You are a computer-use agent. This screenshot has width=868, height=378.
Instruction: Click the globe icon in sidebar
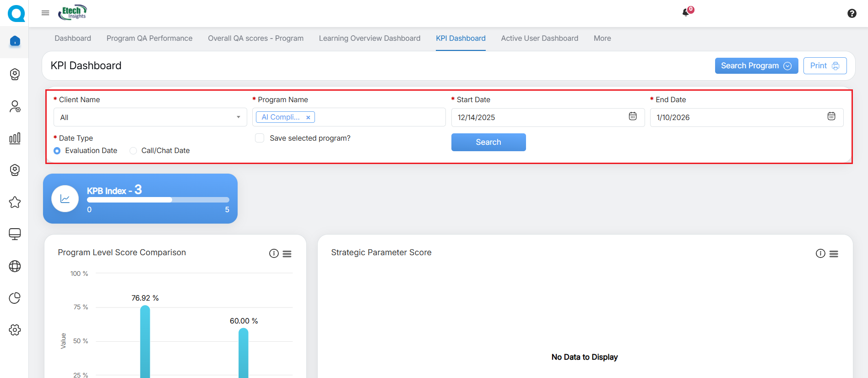(15, 266)
